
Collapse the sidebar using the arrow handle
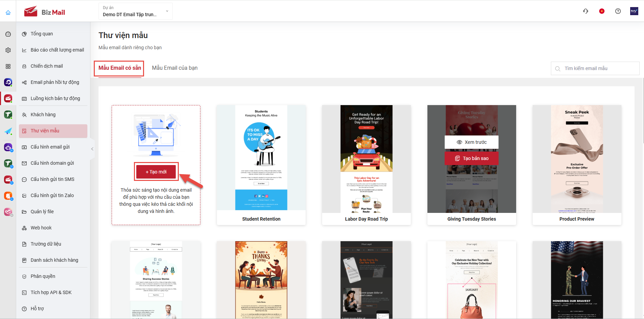92,149
